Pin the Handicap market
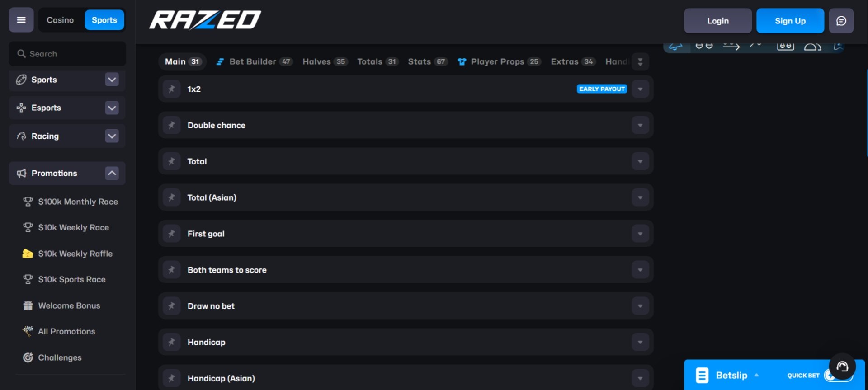Viewport: 868px width, 390px height. tap(172, 342)
